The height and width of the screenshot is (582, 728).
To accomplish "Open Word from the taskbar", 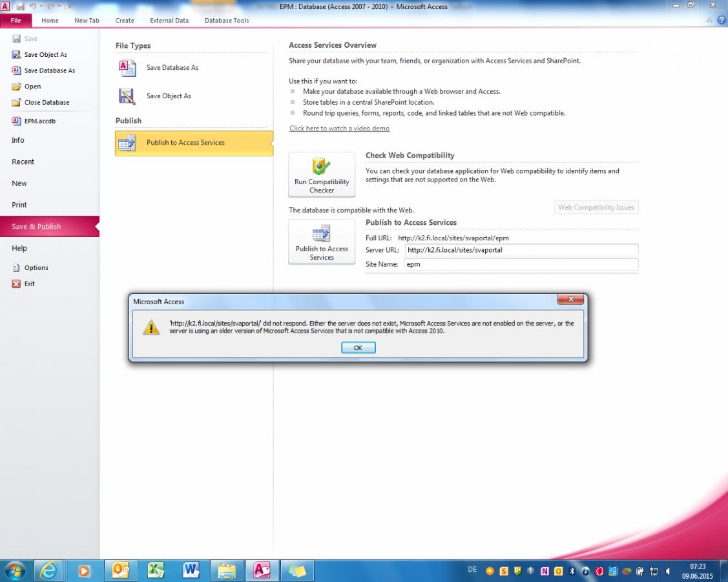I will click(x=191, y=570).
